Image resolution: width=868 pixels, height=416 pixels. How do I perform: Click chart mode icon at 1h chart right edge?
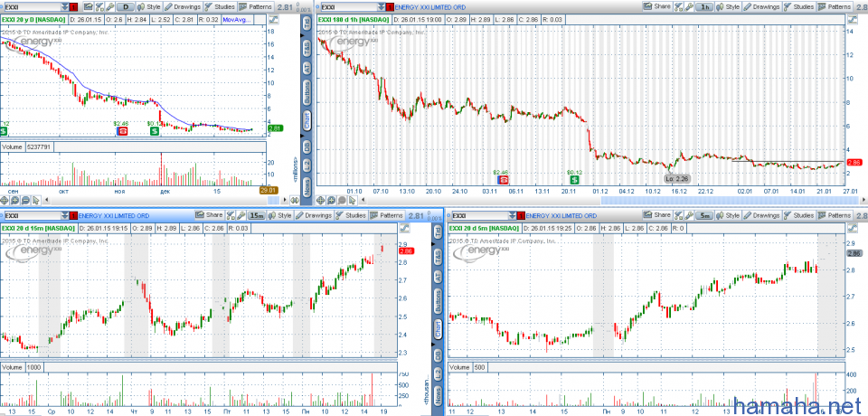click(852, 20)
